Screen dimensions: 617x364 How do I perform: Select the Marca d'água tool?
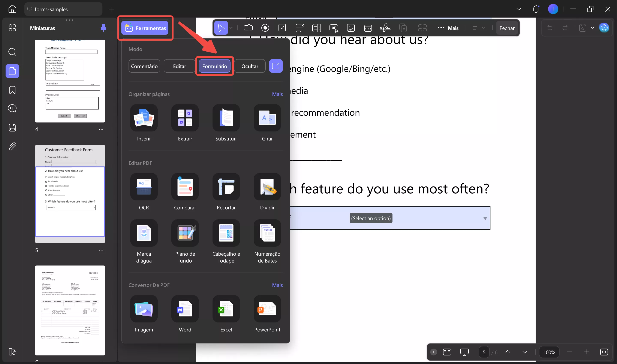144,233
